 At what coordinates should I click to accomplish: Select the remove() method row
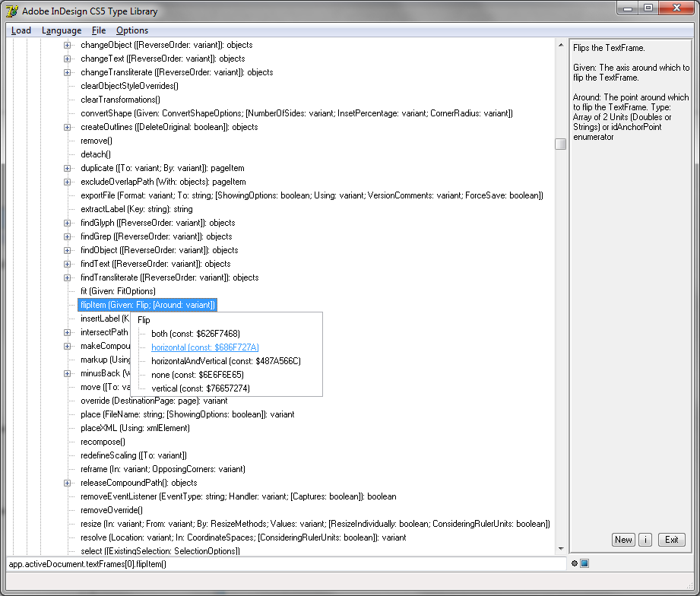click(97, 141)
